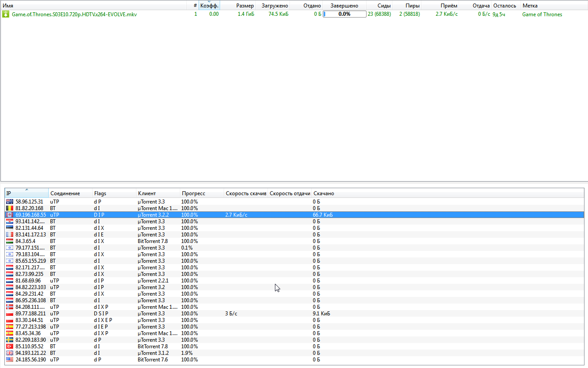Click the 0.0% progress bar of the torrent
The height and width of the screenshot is (368, 588).
click(x=344, y=14)
